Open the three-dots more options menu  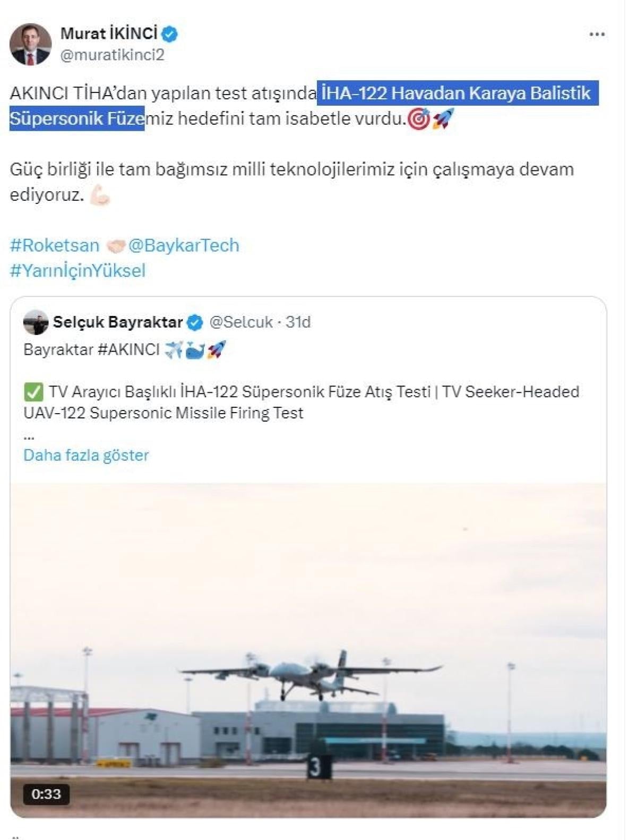click(x=597, y=35)
